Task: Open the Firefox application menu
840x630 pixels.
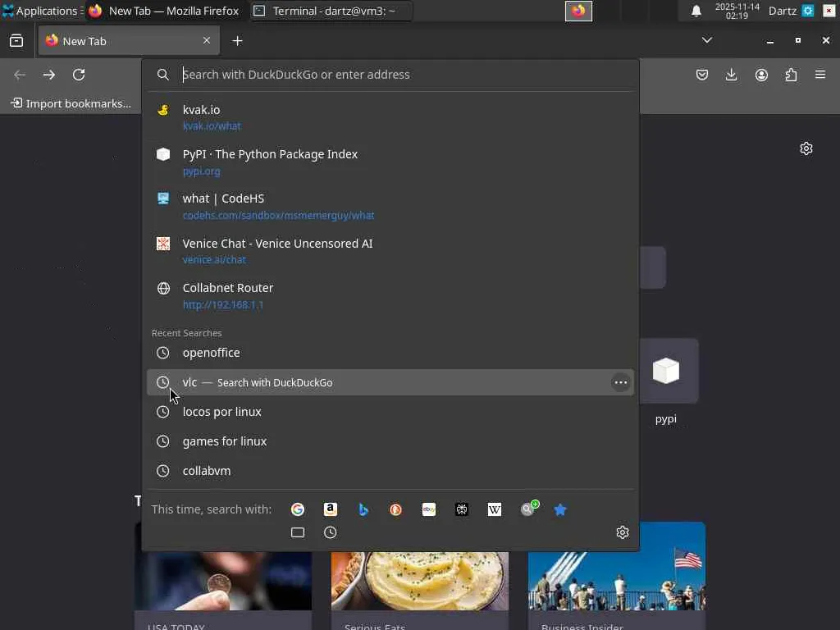Action: click(x=820, y=75)
